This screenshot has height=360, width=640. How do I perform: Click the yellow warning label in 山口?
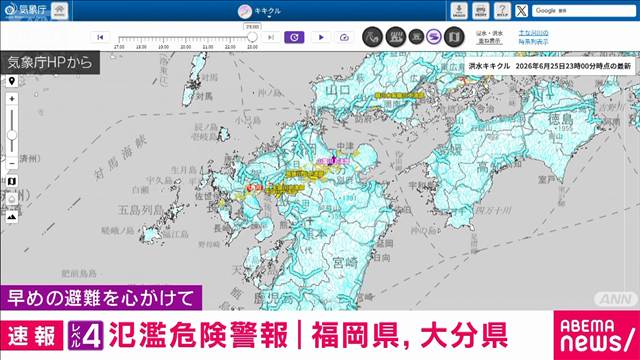pos(399,96)
